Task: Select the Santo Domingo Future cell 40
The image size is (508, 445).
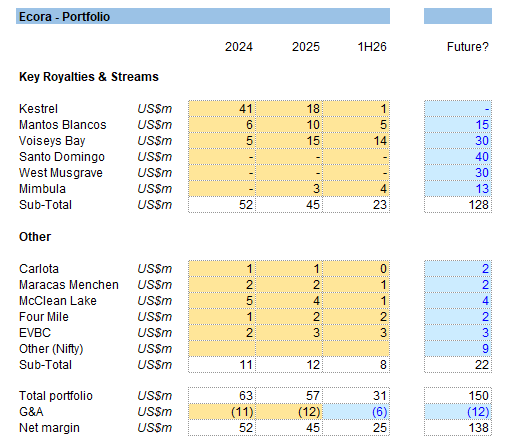Action: pyautogui.click(x=458, y=157)
